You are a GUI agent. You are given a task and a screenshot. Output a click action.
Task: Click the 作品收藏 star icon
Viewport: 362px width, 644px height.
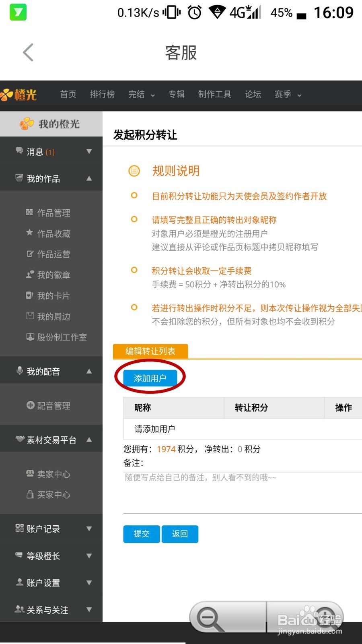29,233
